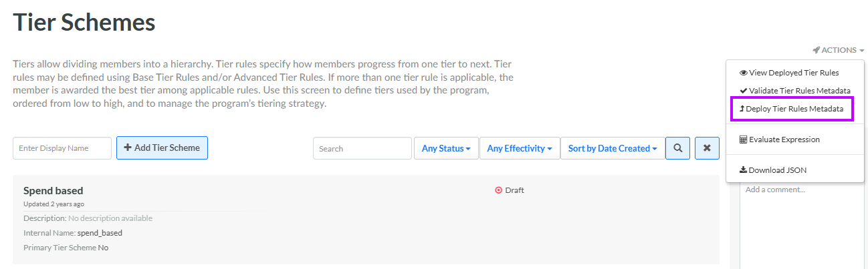Click the plus icon on Add Tier Scheme
This screenshot has height=269, width=868.
point(128,148)
